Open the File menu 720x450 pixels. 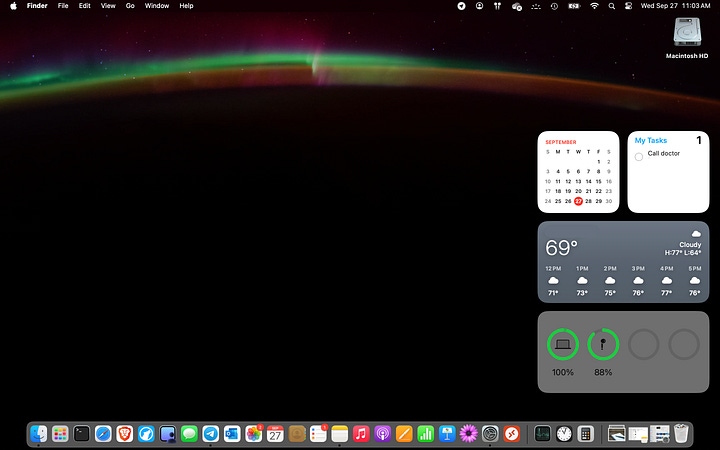pyautogui.click(x=63, y=6)
